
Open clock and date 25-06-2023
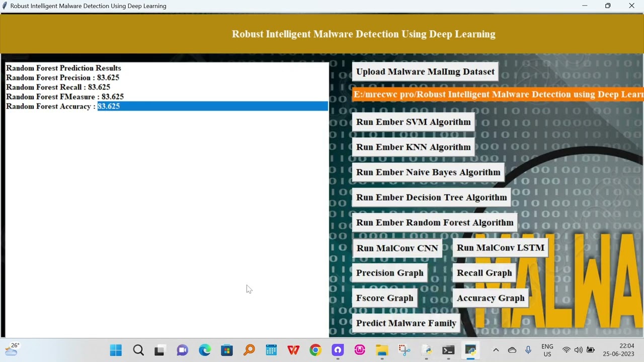coord(619,350)
